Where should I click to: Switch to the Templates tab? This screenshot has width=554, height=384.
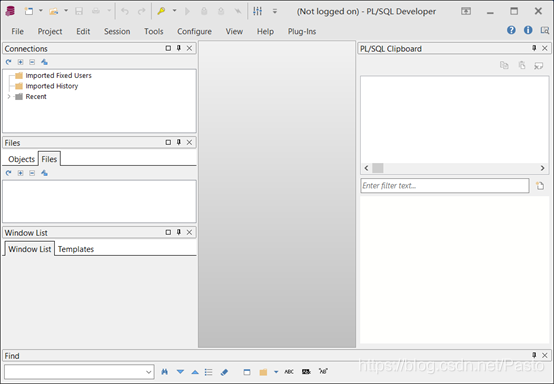[x=76, y=249]
